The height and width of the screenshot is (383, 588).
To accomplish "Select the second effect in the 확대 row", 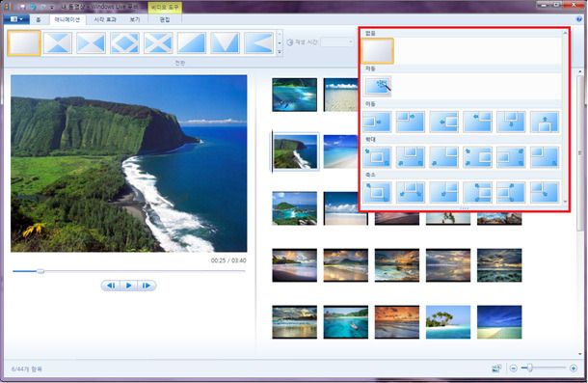I will click(x=411, y=157).
